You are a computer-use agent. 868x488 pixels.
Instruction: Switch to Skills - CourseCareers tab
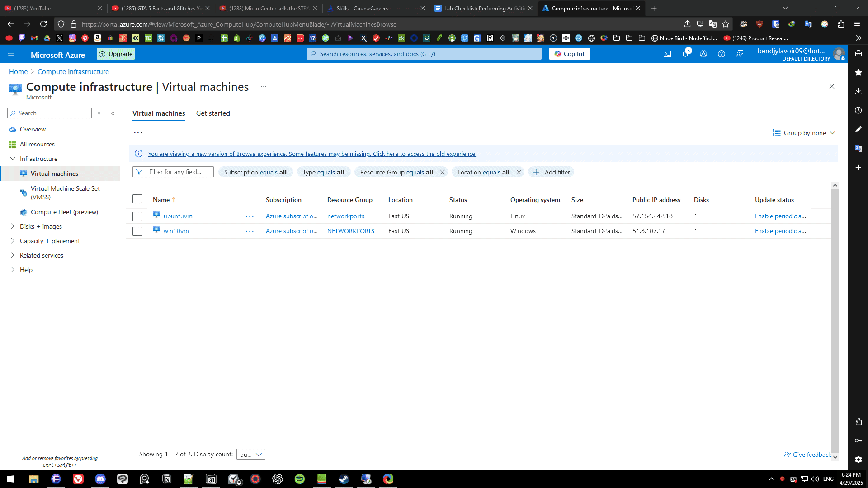click(x=376, y=8)
